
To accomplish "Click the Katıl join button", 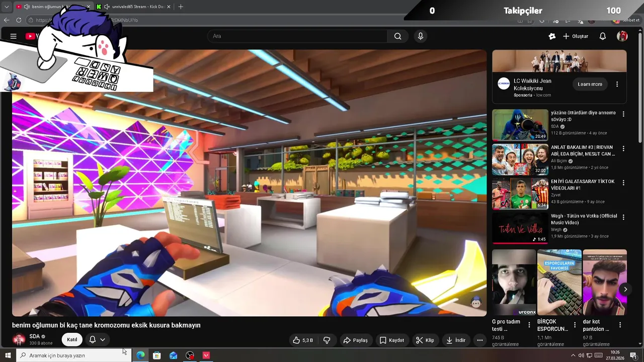I will (x=72, y=340).
